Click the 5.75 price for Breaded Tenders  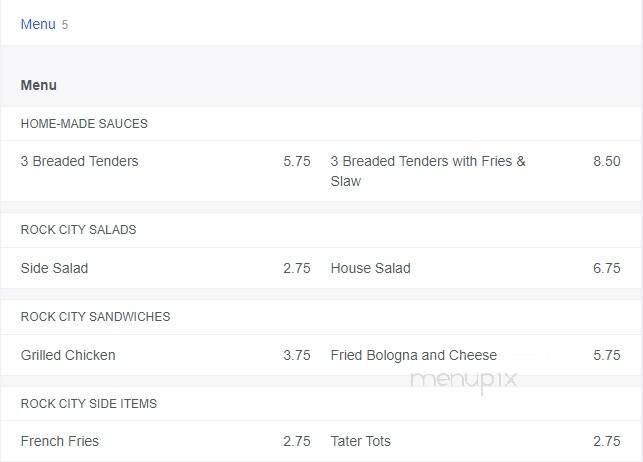click(x=297, y=161)
